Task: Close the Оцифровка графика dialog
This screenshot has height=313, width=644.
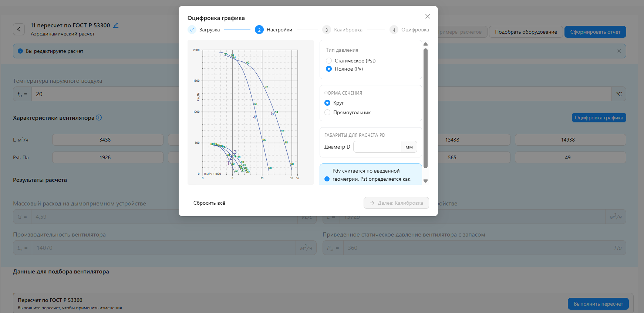Action: tap(427, 16)
